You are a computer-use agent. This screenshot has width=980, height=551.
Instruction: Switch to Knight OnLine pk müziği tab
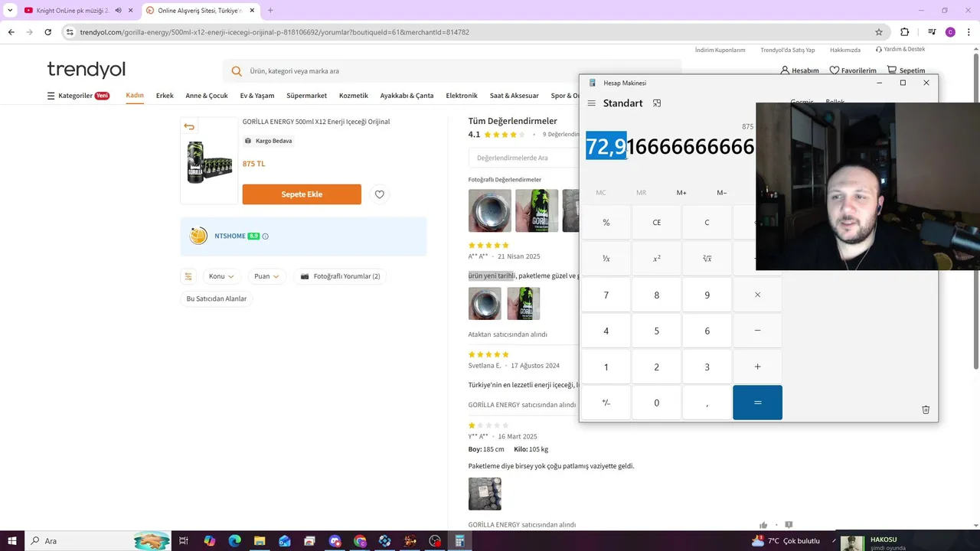point(73,11)
